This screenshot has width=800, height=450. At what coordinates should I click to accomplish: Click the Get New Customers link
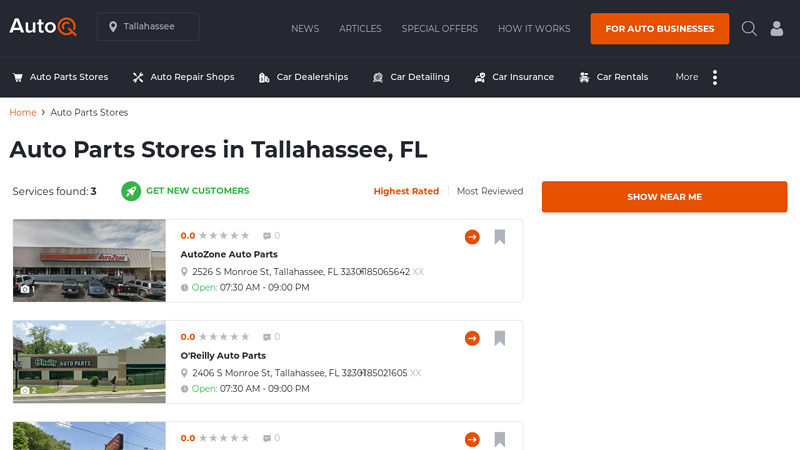pyautogui.click(x=198, y=191)
